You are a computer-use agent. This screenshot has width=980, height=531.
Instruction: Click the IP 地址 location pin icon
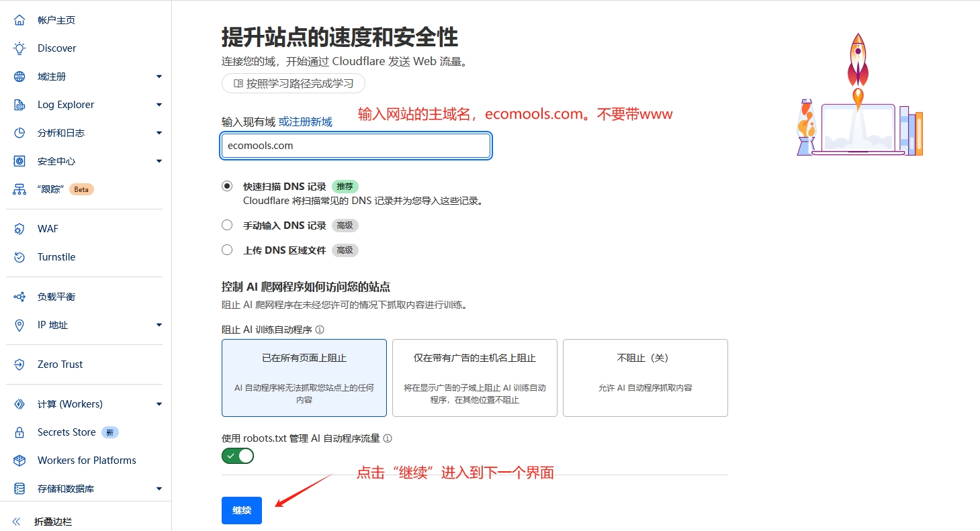pyautogui.click(x=19, y=325)
